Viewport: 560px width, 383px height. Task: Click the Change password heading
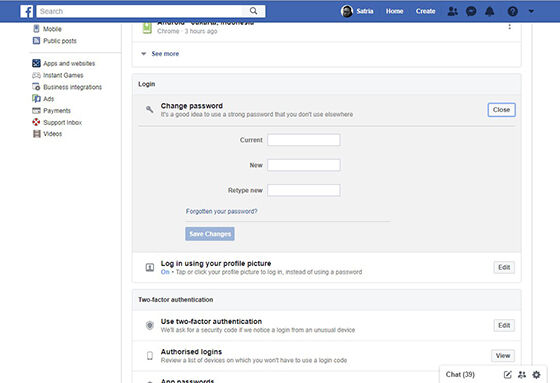[192, 106]
